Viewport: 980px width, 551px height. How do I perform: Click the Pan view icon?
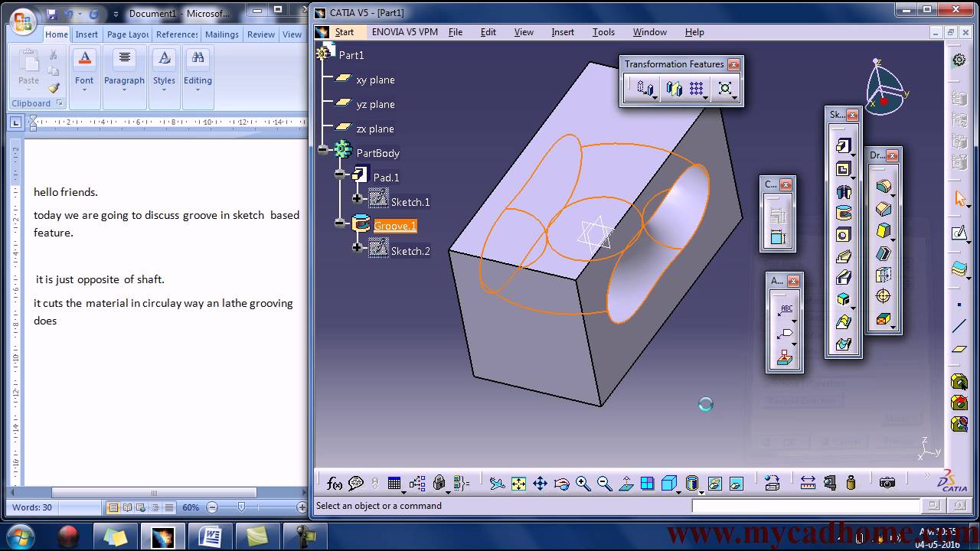(540, 483)
